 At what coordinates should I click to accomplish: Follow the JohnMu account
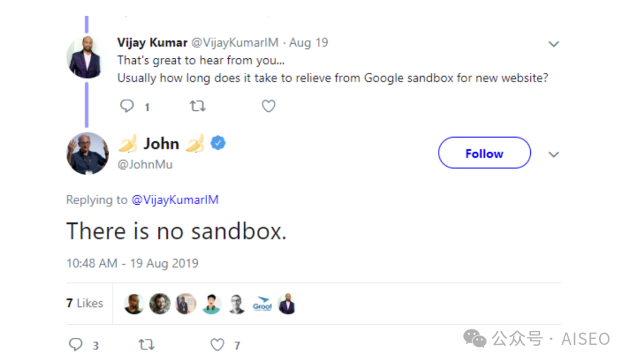[484, 153]
